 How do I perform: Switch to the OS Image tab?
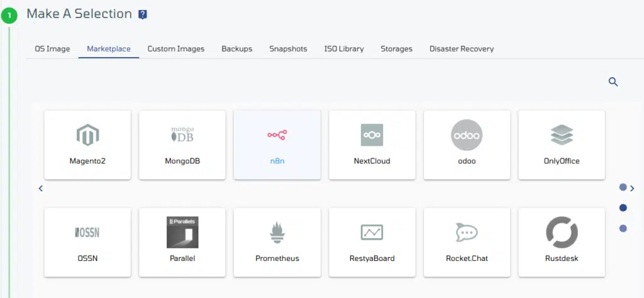[x=52, y=49]
